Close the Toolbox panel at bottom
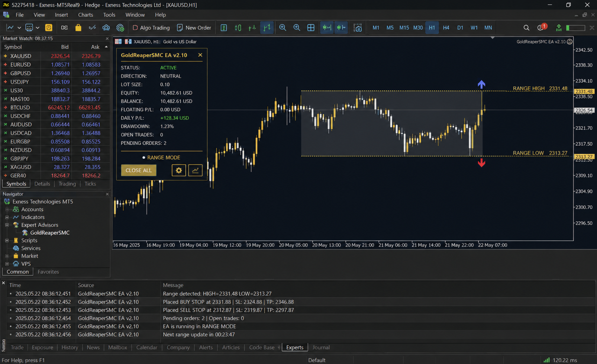Screen dimensions: 597x364 pyautogui.click(x=3, y=283)
